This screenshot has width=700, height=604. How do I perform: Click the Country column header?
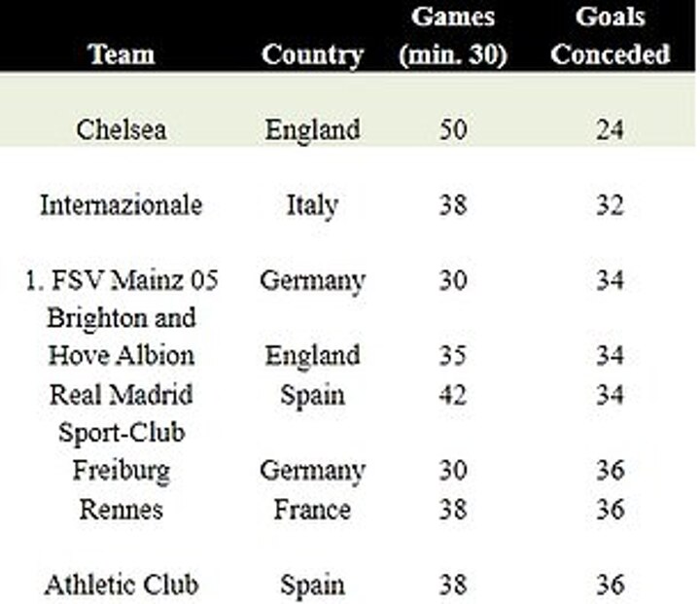click(x=312, y=54)
